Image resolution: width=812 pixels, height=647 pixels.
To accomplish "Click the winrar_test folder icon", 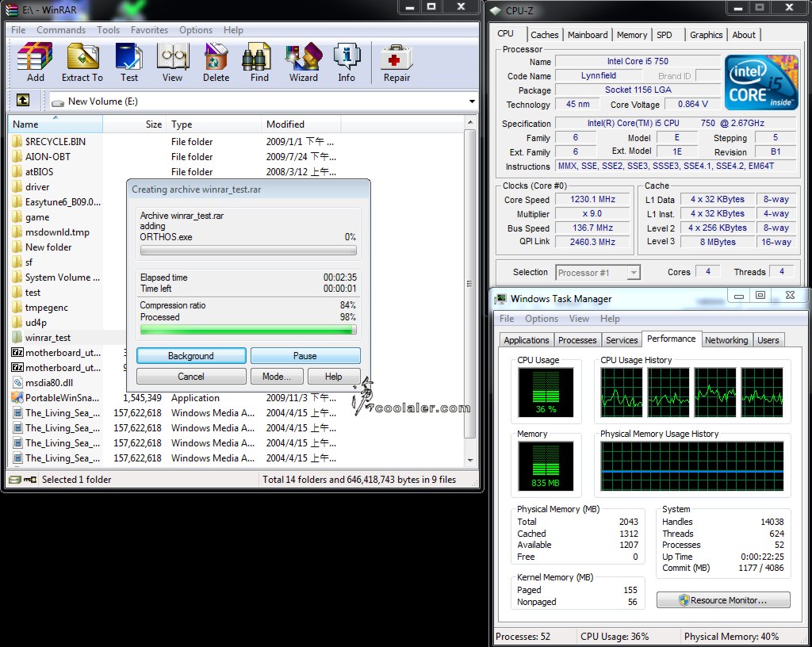I will coord(17,338).
